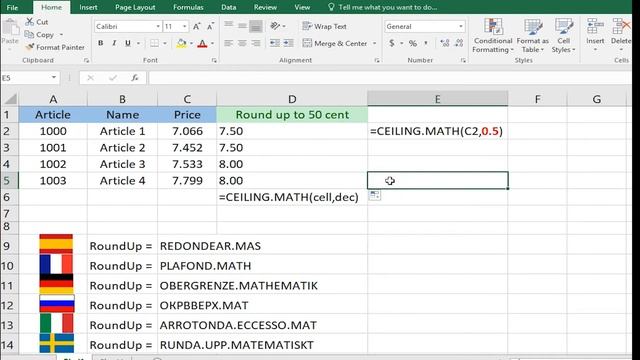Click the Borders icon
Screen dimensions: 640x360
click(x=154, y=43)
